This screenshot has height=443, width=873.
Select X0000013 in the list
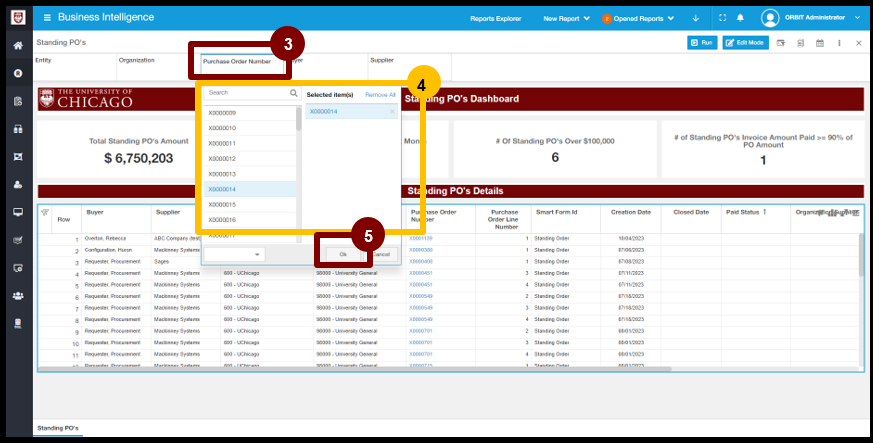point(249,174)
